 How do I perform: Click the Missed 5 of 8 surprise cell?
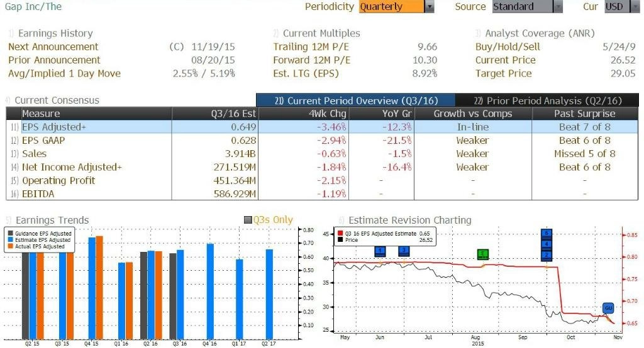point(584,153)
